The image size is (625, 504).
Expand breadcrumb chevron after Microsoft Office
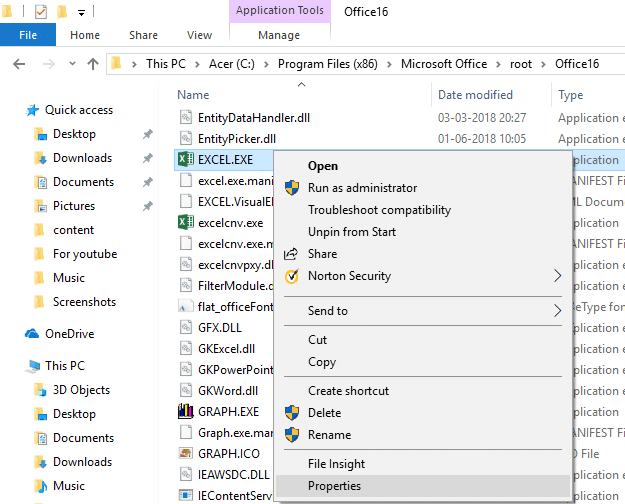click(498, 64)
